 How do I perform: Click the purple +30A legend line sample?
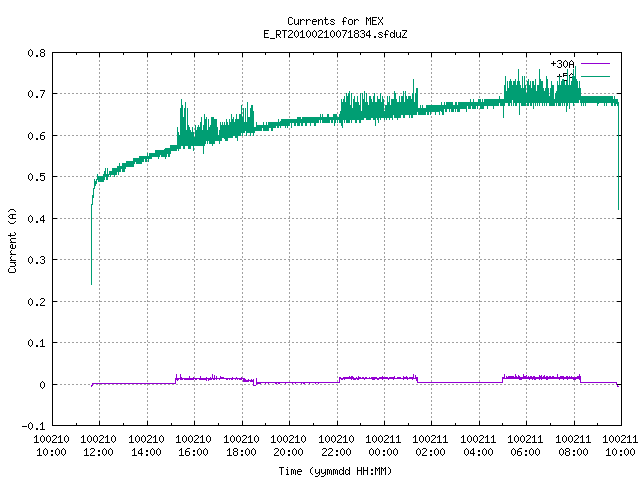click(x=595, y=64)
